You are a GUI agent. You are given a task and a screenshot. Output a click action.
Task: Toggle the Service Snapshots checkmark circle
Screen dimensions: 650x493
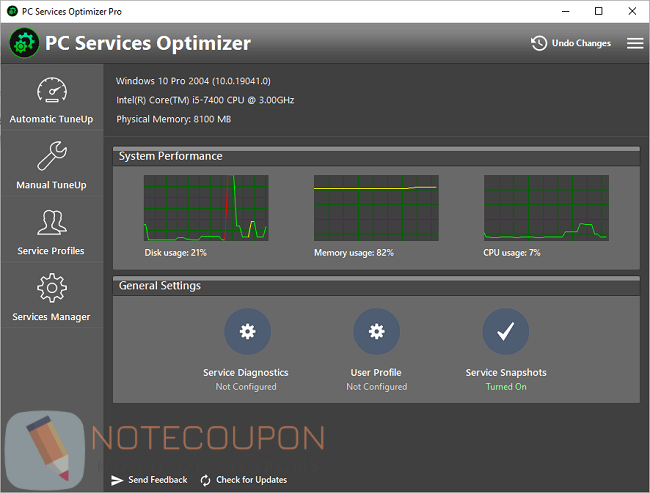click(x=506, y=331)
